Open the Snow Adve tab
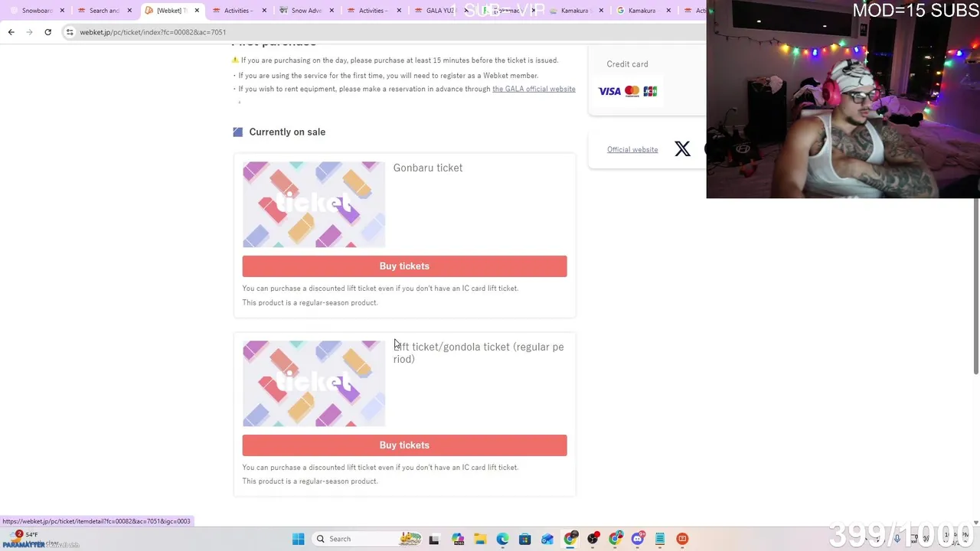Image resolution: width=980 pixels, height=551 pixels. [306, 11]
